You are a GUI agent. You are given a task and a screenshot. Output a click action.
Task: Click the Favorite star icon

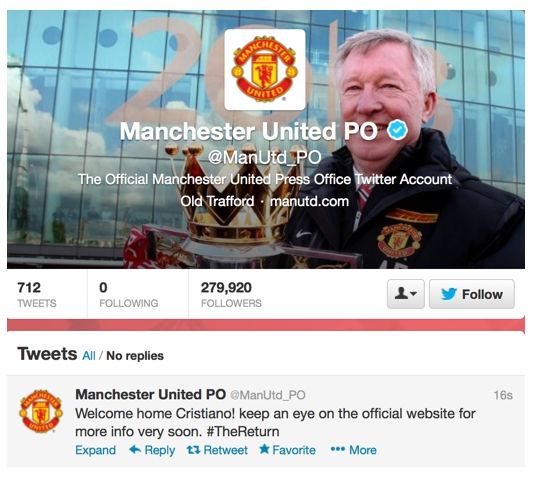coord(264,449)
